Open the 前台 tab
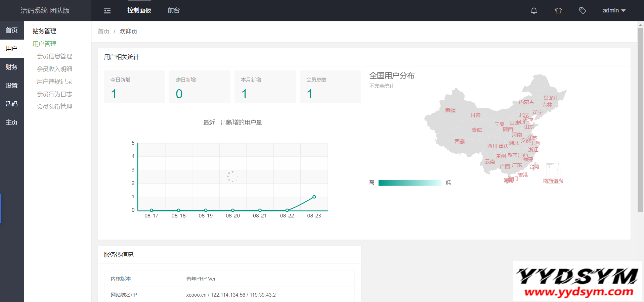Viewport: 644px width, 302px height. (174, 11)
